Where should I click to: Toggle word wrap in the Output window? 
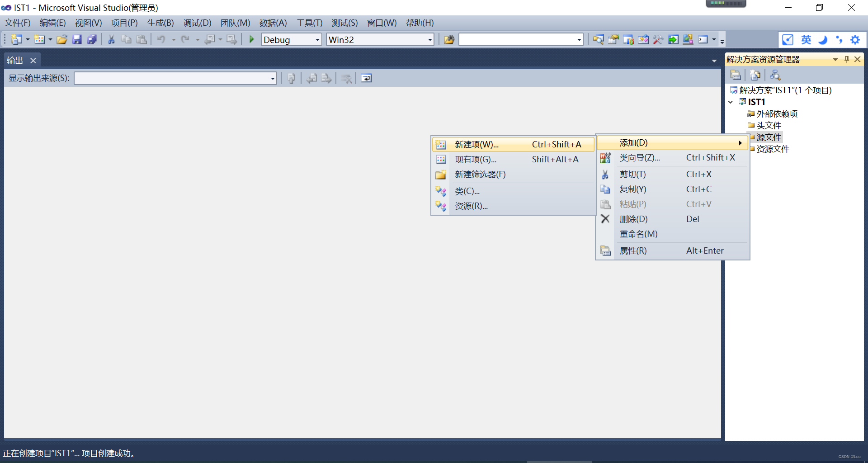point(366,78)
